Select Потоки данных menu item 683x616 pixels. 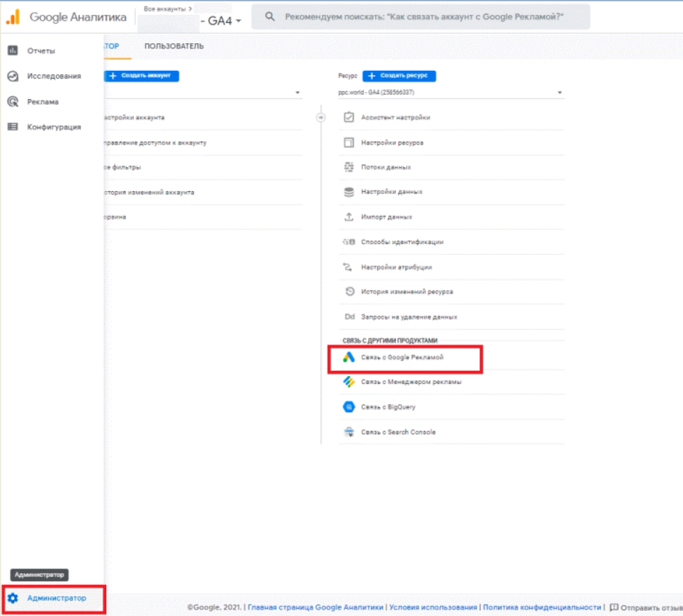pyautogui.click(x=386, y=167)
